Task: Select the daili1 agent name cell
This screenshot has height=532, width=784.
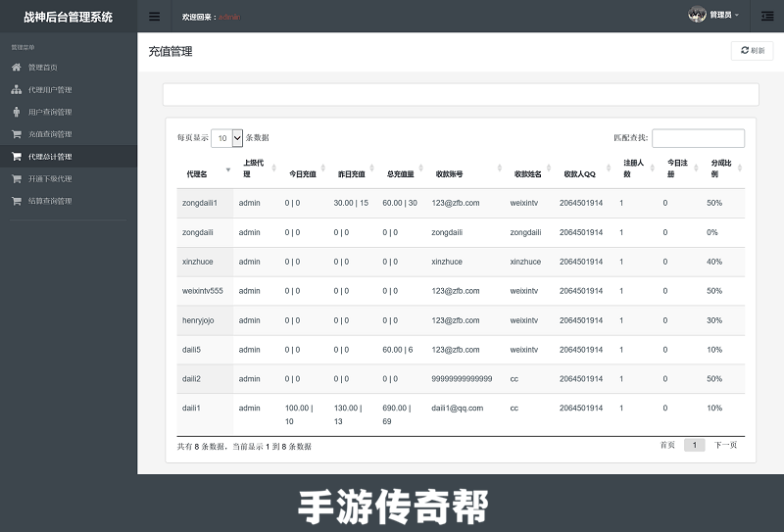Action: 205,413
